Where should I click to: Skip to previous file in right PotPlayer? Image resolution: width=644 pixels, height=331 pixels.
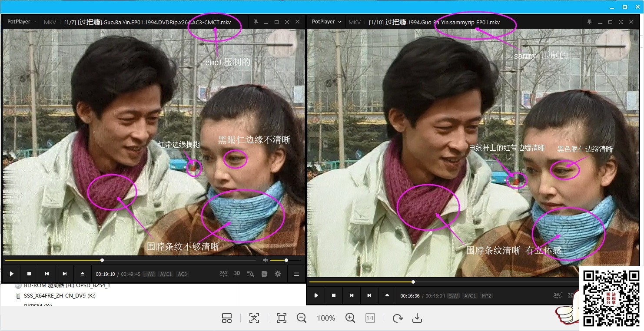tap(352, 295)
